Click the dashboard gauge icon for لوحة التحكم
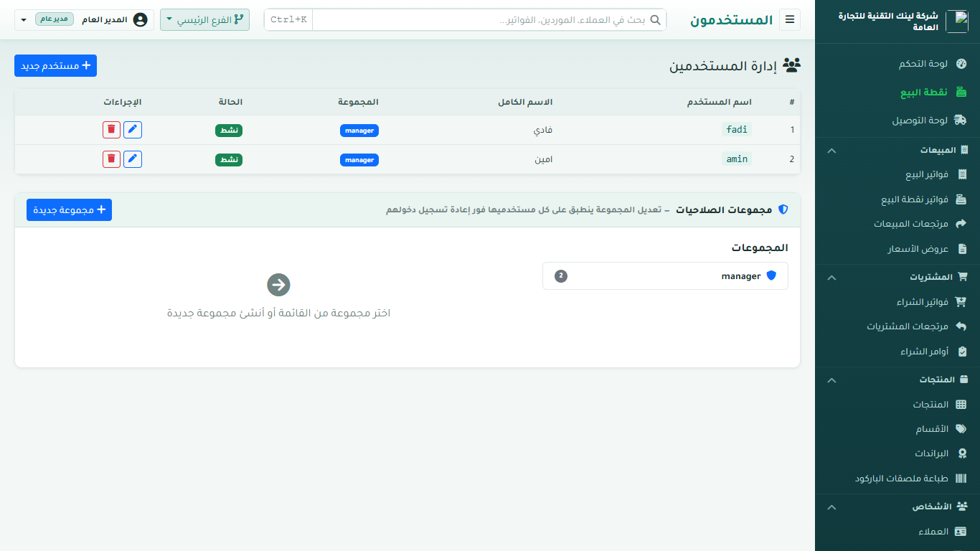This screenshot has width=980, height=551. click(962, 64)
